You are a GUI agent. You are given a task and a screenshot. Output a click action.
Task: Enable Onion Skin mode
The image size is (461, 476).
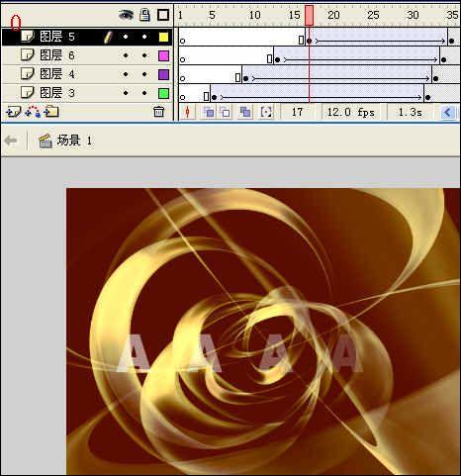208,113
